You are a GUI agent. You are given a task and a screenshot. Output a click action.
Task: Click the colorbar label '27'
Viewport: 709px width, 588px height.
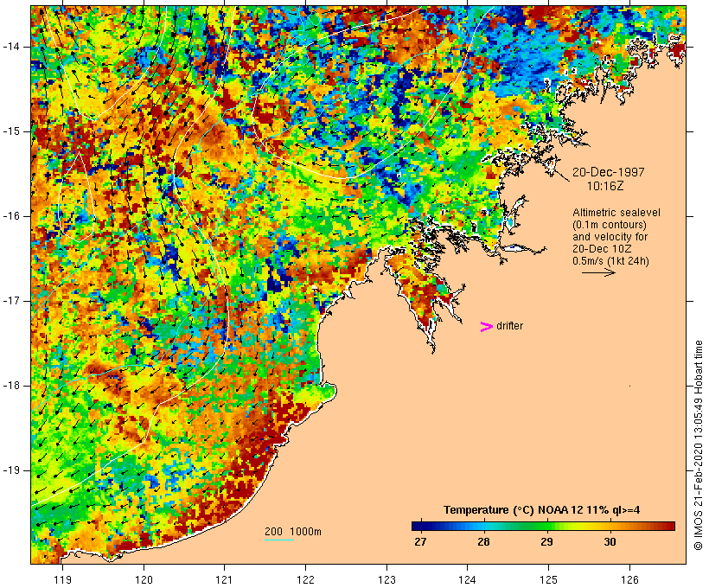coord(420,541)
